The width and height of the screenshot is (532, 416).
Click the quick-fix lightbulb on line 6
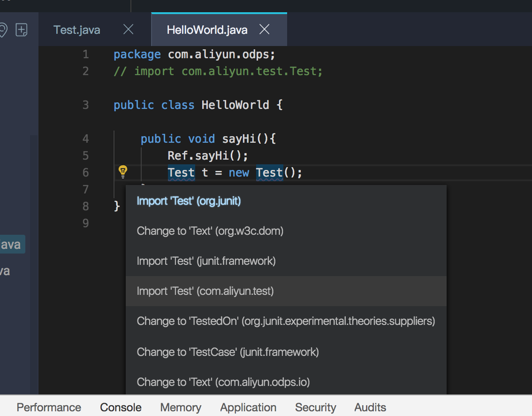coord(122,171)
